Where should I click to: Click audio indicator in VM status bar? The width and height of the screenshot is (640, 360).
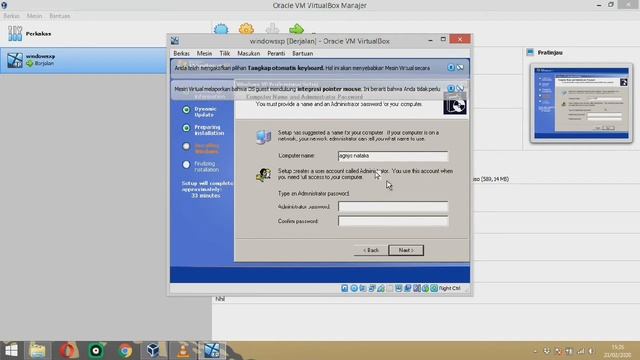click(362, 288)
